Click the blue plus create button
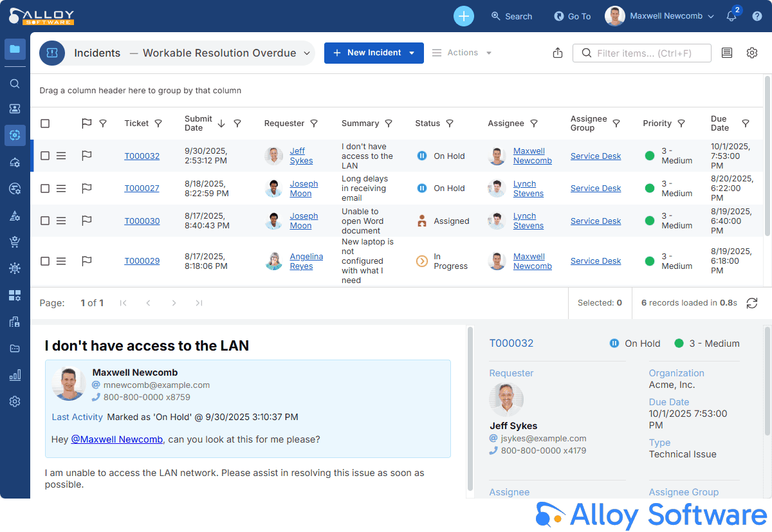Image resolution: width=772 pixels, height=532 pixels. 463,16
